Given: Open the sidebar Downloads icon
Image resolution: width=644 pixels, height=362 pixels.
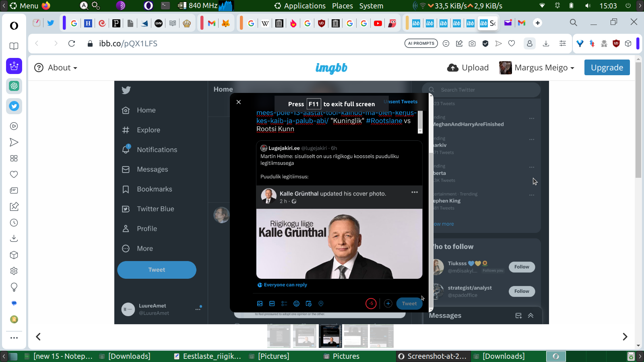Looking at the screenshot, I should (x=14, y=239).
